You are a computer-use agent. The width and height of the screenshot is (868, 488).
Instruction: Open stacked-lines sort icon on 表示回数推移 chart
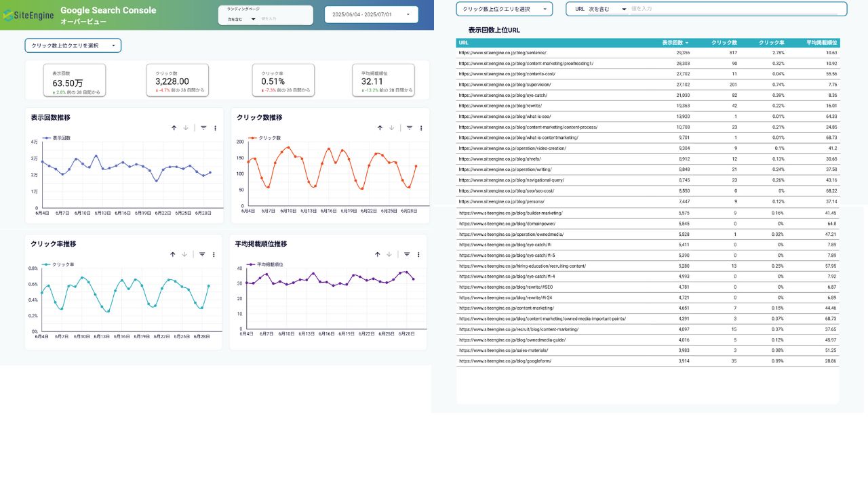click(x=203, y=127)
